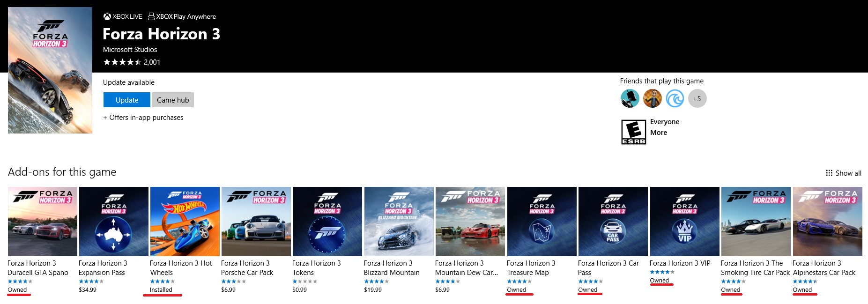Select 'Forza Horizon 3 Mountain Dew Car...' title
Viewport: 868px width, 304px height.
pyautogui.click(x=467, y=268)
